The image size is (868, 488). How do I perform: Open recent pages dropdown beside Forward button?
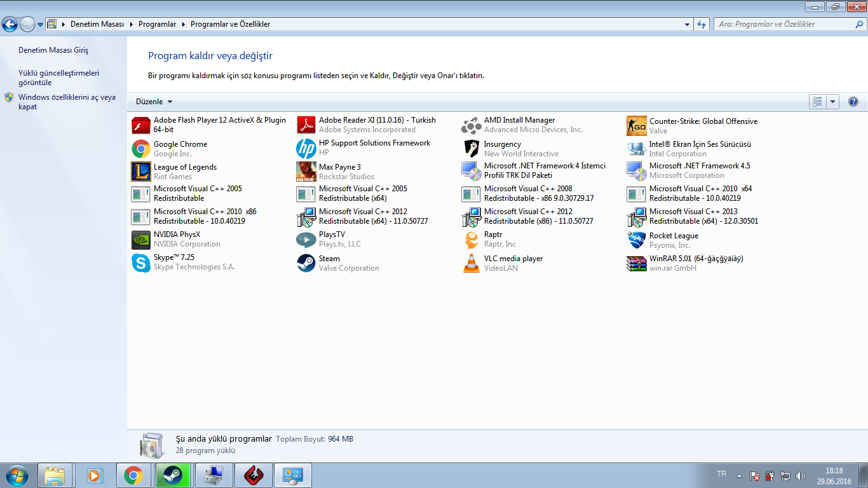tap(40, 25)
